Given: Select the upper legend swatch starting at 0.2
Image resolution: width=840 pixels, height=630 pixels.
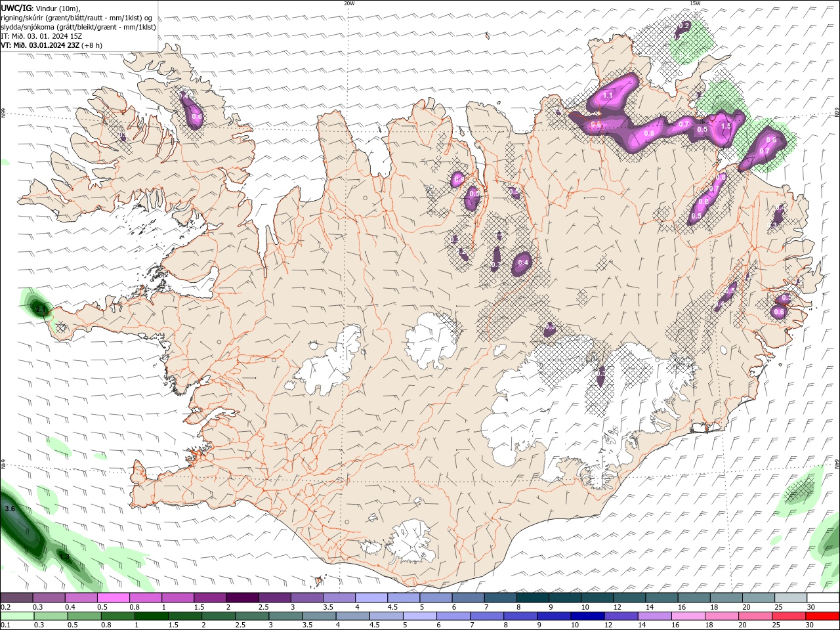Looking at the screenshot, I should pyautogui.click(x=16, y=598).
